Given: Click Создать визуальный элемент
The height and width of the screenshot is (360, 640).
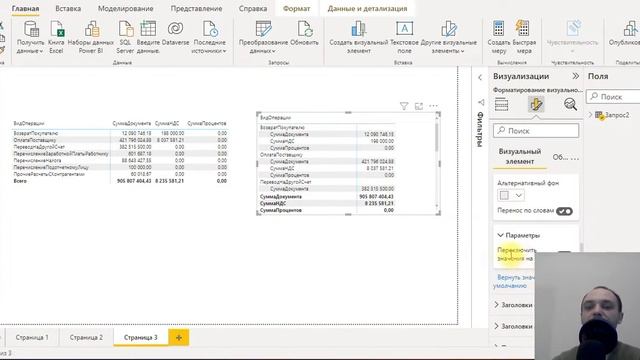Looking at the screenshot, I should click(x=359, y=38).
